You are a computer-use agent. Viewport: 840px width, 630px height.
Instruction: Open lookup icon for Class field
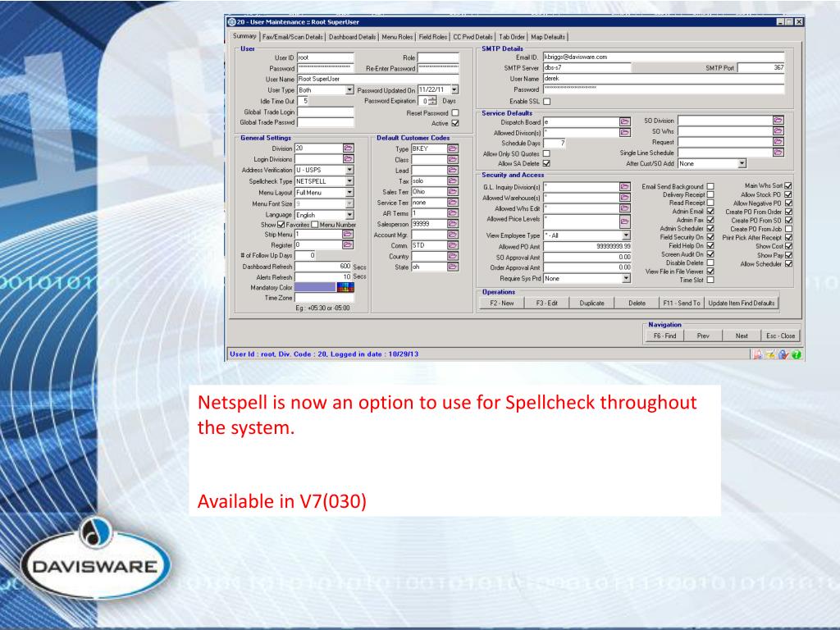pyautogui.click(x=453, y=160)
